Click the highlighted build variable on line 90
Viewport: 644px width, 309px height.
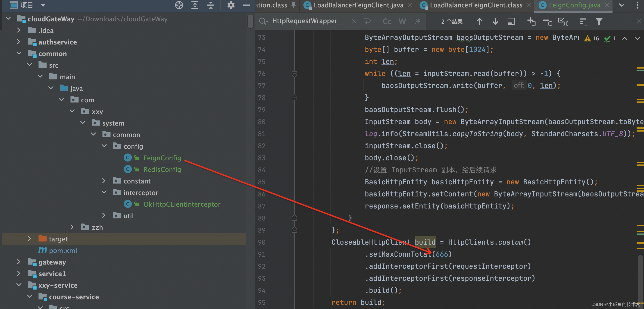[x=425, y=242]
